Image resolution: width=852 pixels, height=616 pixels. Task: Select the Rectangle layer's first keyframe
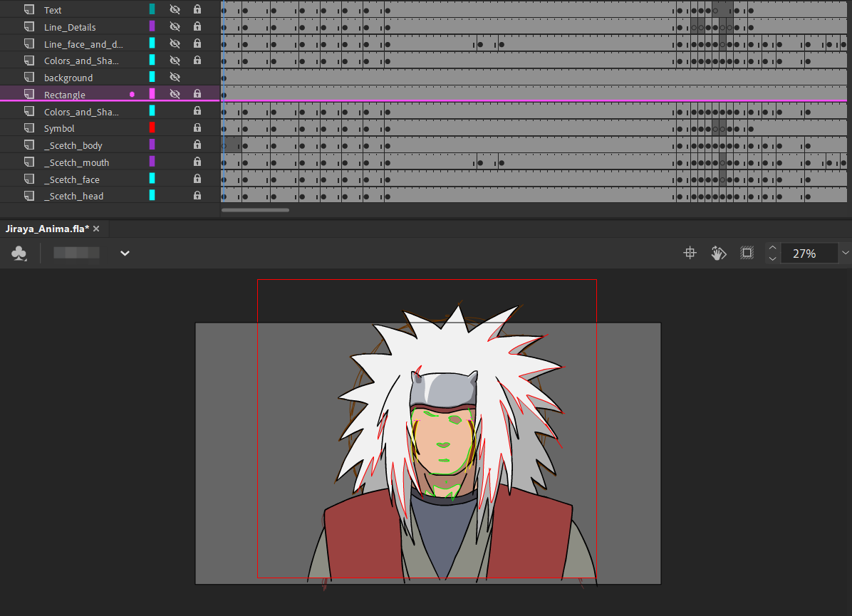(224, 95)
